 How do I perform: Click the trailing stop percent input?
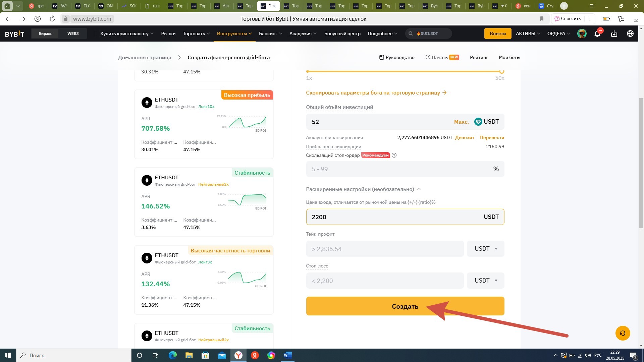click(405, 169)
